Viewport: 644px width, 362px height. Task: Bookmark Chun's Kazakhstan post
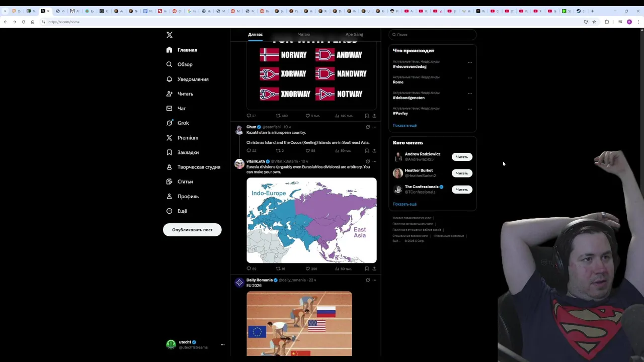tap(366, 150)
